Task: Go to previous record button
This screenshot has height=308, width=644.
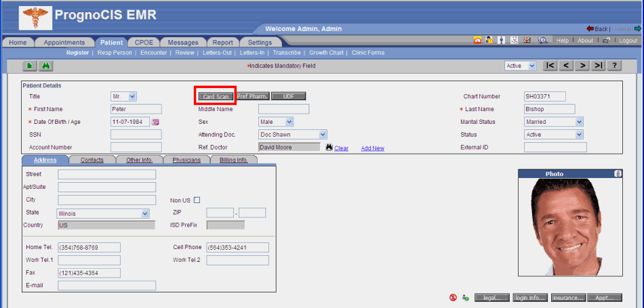Action: (566, 66)
